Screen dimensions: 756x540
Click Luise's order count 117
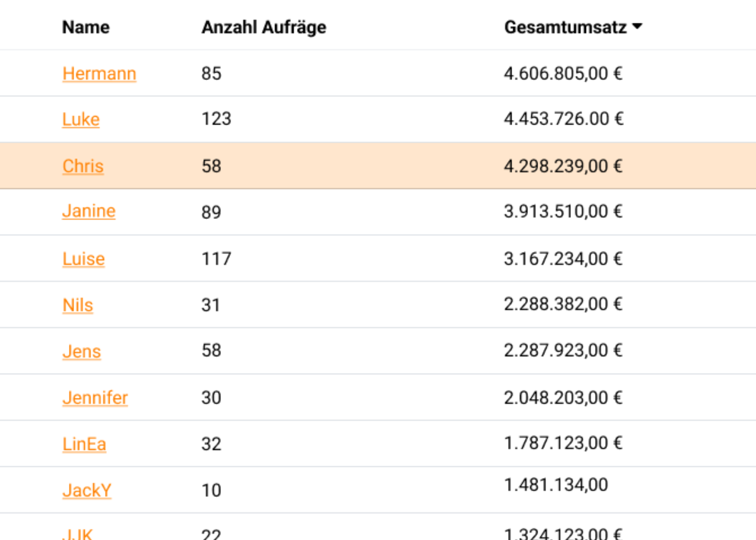pos(216,259)
